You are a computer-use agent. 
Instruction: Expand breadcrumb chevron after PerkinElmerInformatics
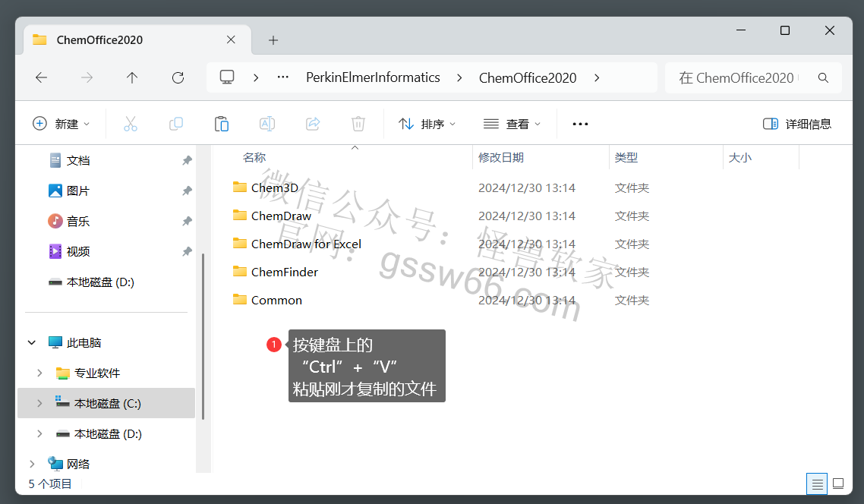pos(459,77)
